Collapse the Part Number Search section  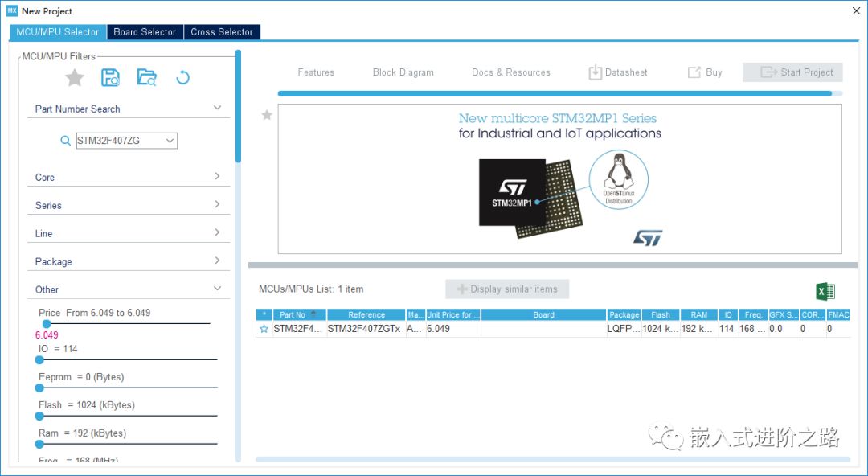(218, 108)
